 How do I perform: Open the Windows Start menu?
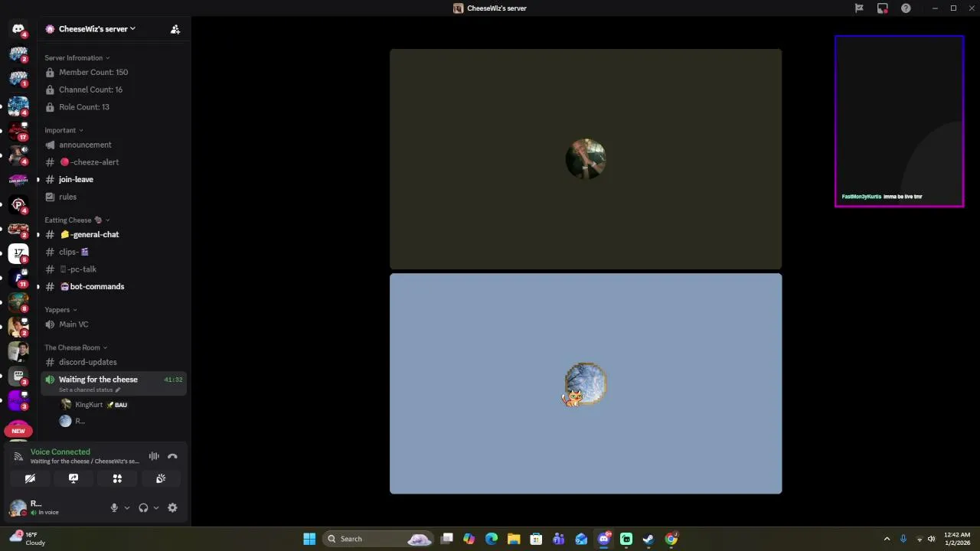[x=309, y=539]
